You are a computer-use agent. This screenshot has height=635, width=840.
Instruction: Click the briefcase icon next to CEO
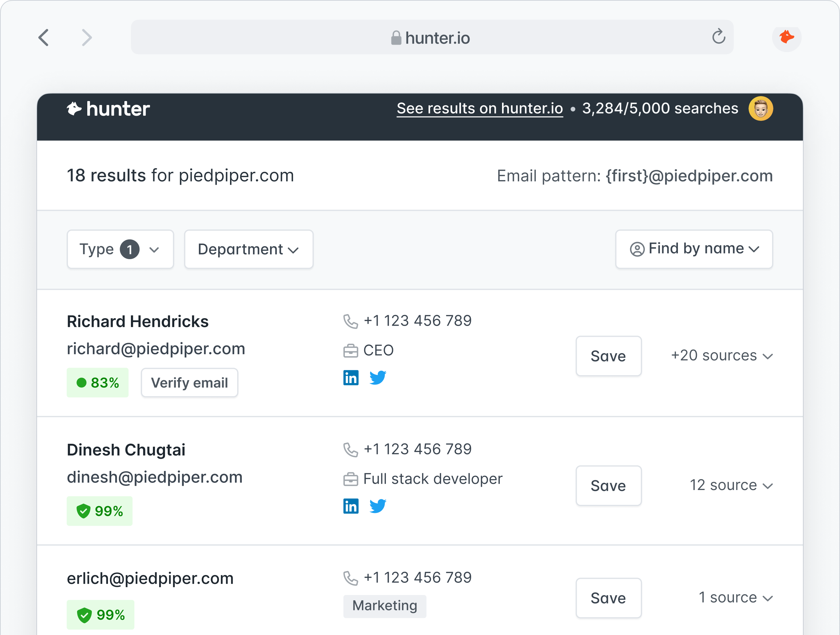350,350
